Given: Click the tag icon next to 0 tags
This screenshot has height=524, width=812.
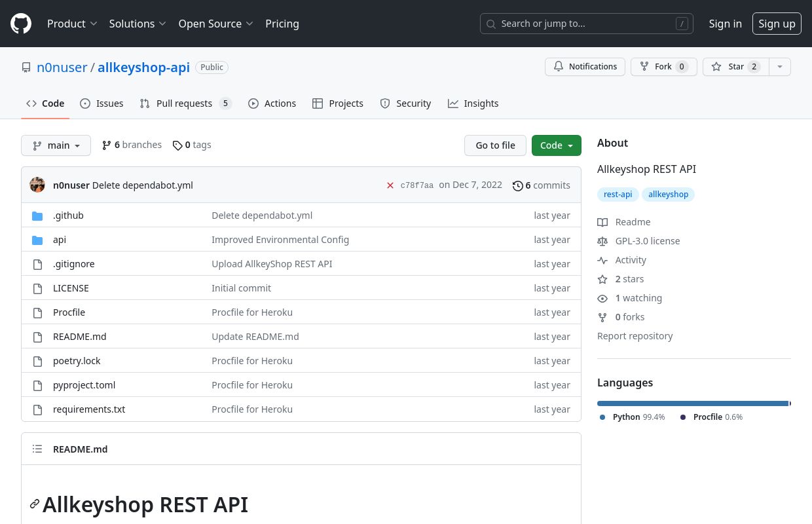Looking at the screenshot, I should pyautogui.click(x=177, y=145).
